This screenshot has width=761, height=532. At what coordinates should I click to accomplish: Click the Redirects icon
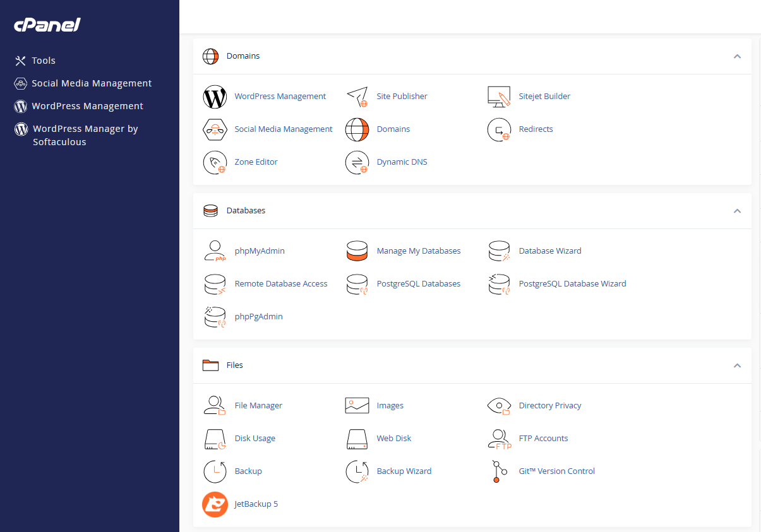(x=499, y=129)
